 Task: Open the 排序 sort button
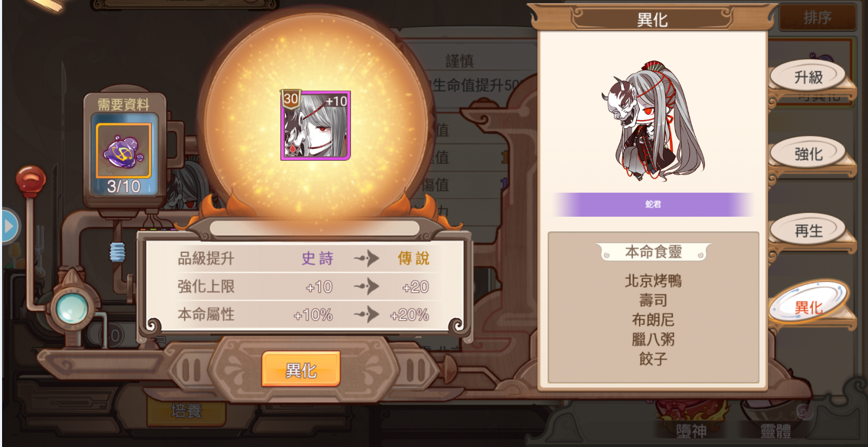(817, 18)
